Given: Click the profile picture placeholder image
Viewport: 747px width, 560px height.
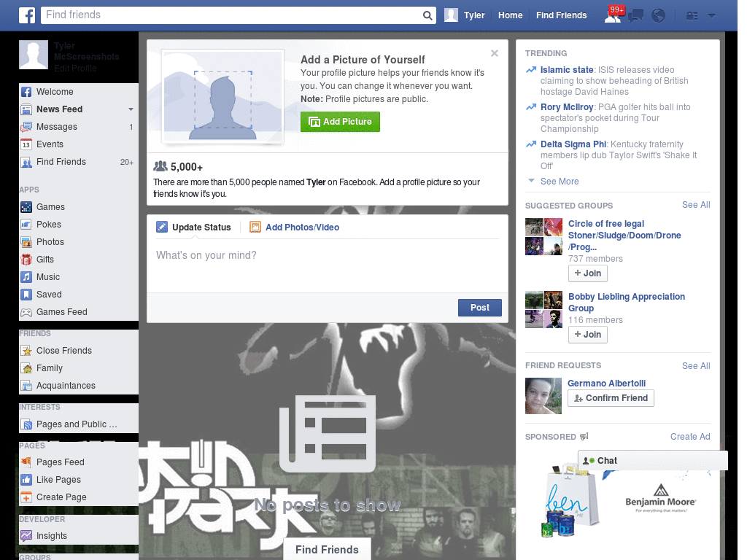Looking at the screenshot, I should [223, 97].
